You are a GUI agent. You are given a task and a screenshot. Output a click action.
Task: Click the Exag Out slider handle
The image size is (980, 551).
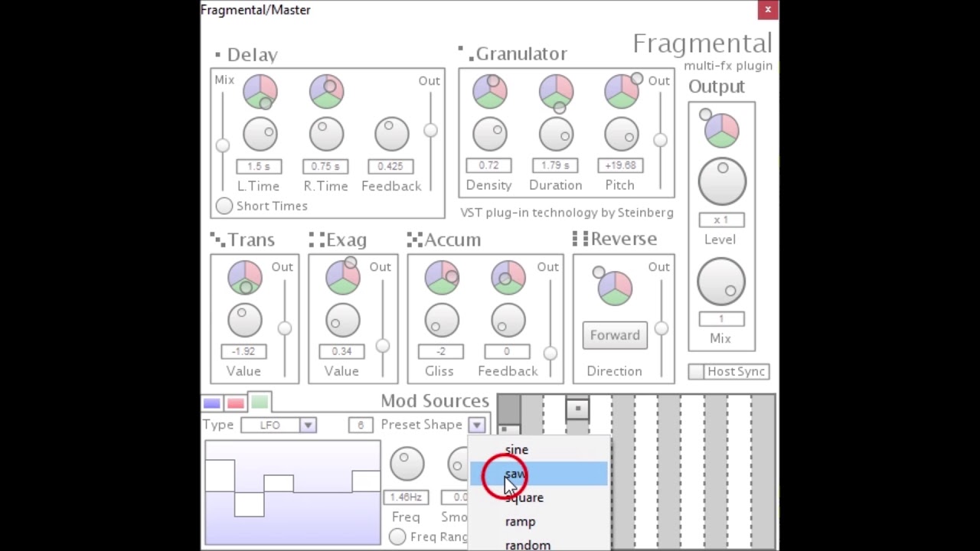(382, 346)
